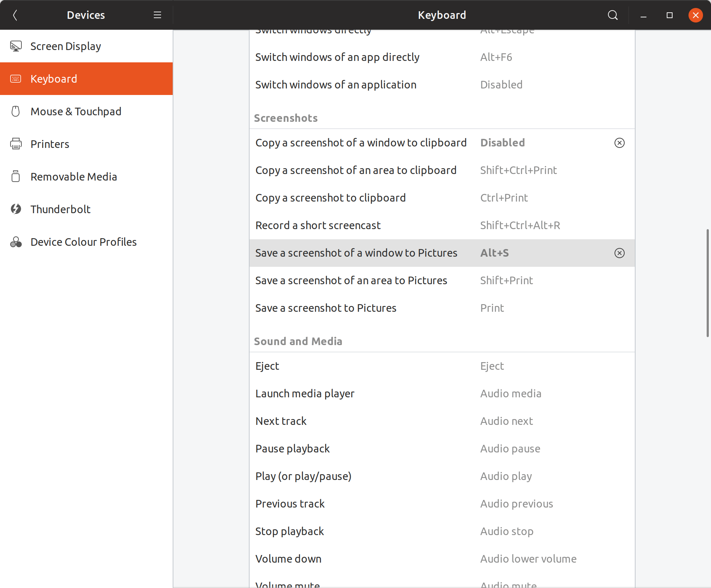711x588 pixels.
Task: Click the Shift+Ctrl+Print shortcut value
Action: [518, 170]
